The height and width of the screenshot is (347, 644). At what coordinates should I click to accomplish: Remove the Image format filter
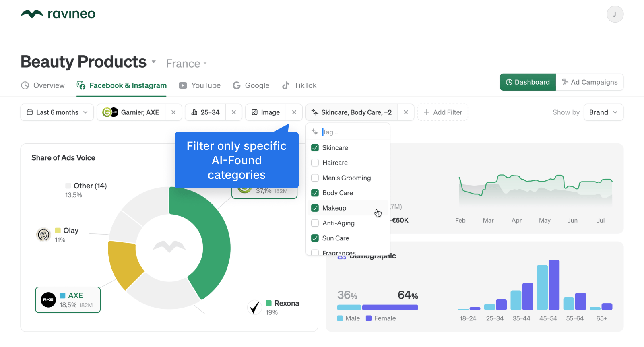[x=294, y=112]
